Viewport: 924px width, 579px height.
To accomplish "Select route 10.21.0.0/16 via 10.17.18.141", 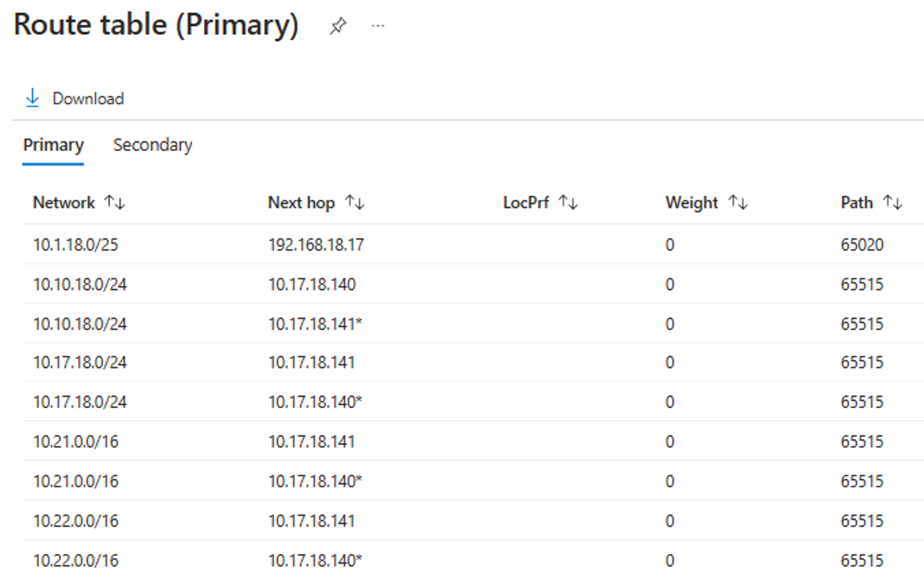I will pyautogui.click(x=75, y=442).
